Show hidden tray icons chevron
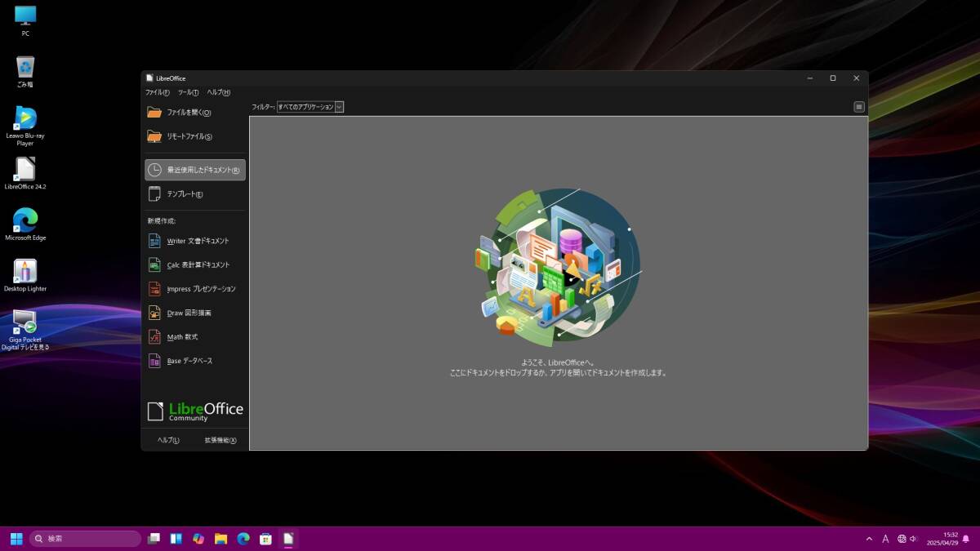Image resolution: width=980 pixels, height=551 pixels. pyautogui.click(x=869, y=539)
